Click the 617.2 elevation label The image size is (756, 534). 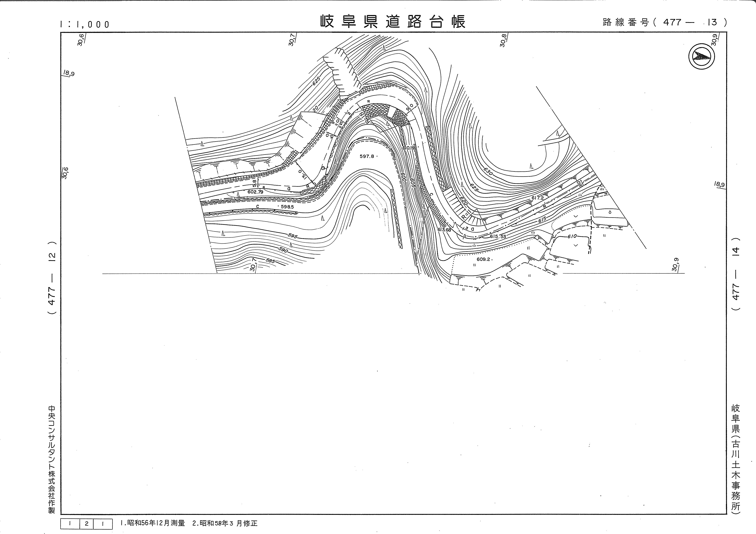click(x=537, y=198)
